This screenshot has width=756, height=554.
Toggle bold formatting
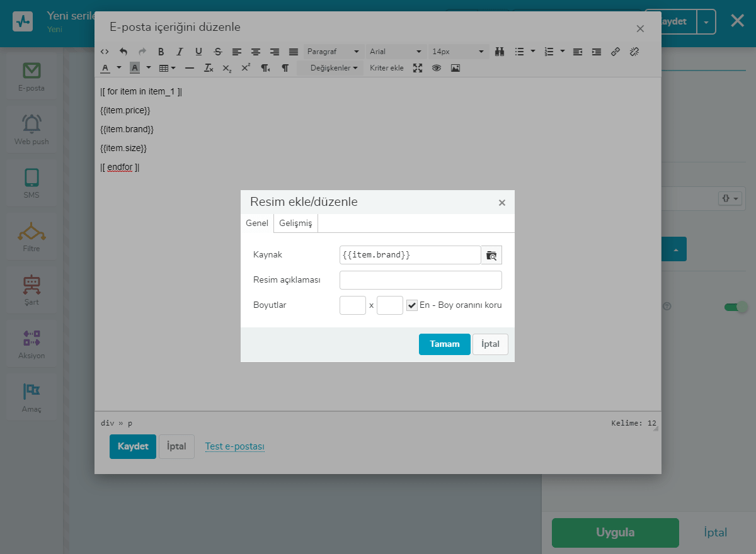pos(161,52)
